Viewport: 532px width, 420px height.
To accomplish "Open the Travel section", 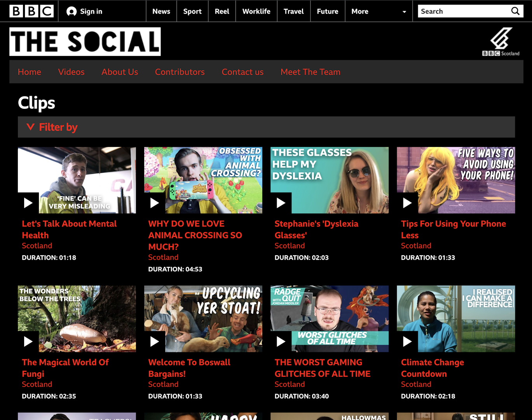I will (294, 11).
